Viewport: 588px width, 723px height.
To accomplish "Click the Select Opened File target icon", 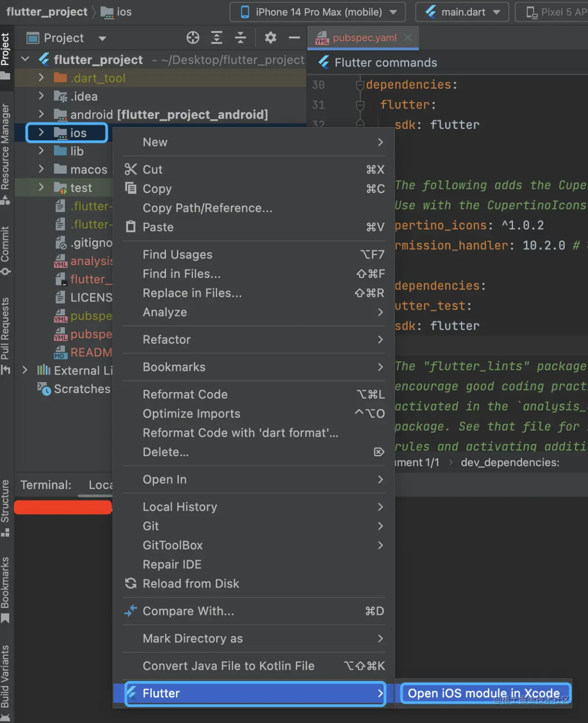I will pyautogui.click(x=193, y=37).
